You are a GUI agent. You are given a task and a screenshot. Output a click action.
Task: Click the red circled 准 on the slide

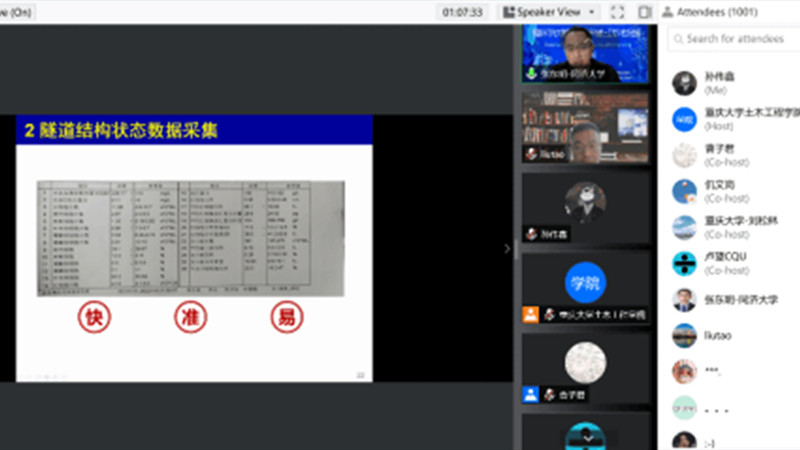click(190, 317)
